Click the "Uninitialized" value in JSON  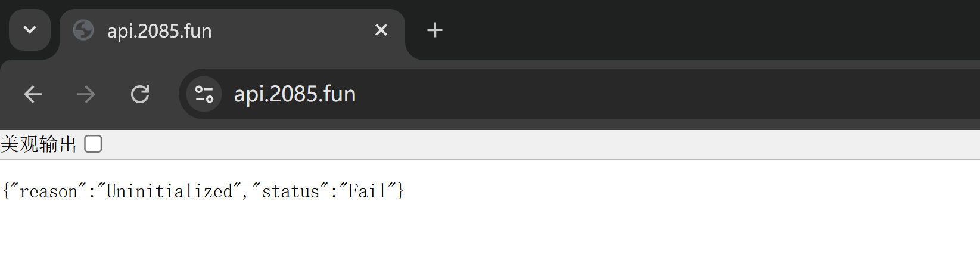(x=169, y=191)
